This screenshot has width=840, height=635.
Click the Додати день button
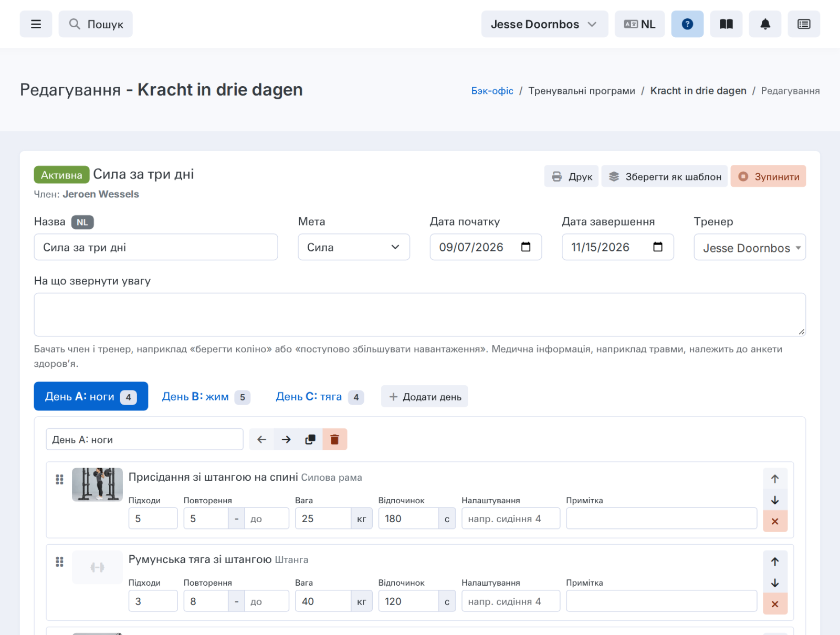coord(425,397)
